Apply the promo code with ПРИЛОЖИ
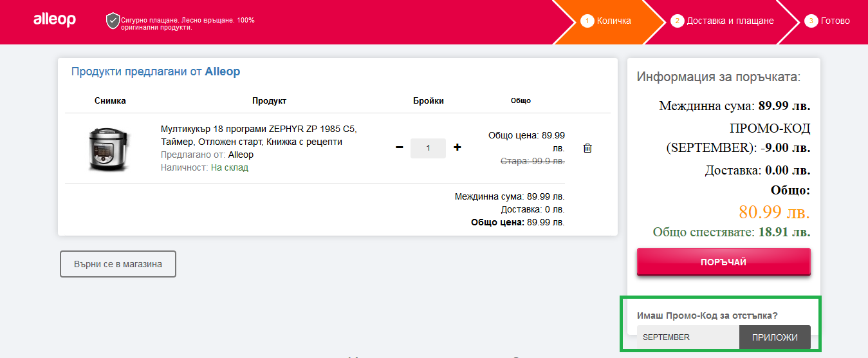 click(x=775, y=337)
